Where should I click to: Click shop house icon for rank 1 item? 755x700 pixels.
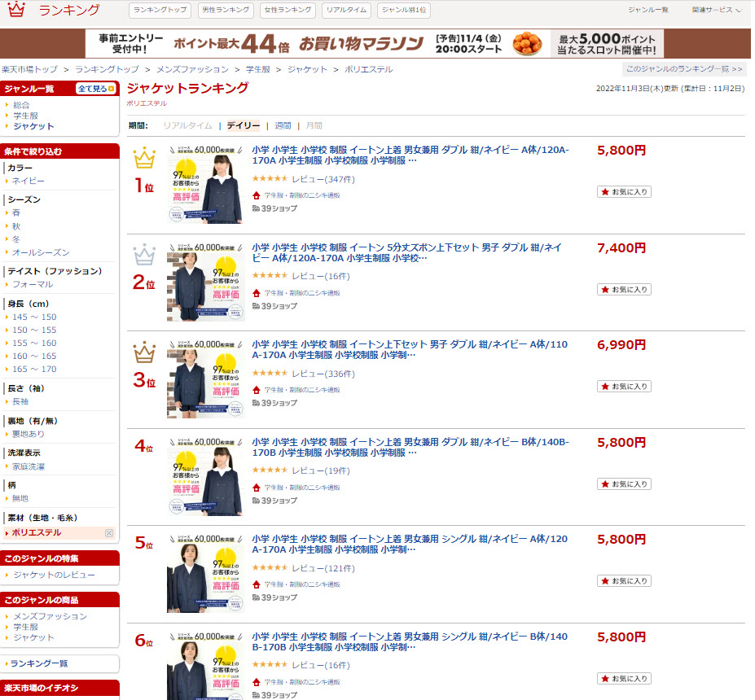coord(257,195)
